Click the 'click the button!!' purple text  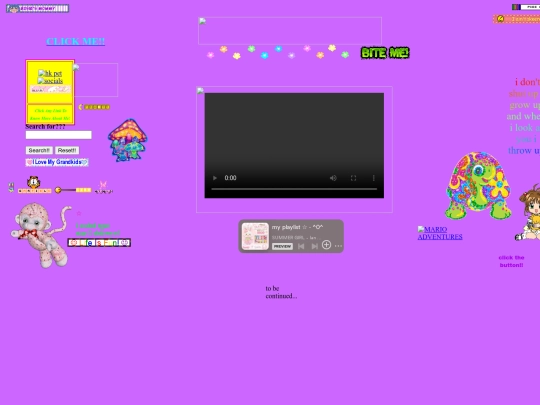(x=511, y=261)
